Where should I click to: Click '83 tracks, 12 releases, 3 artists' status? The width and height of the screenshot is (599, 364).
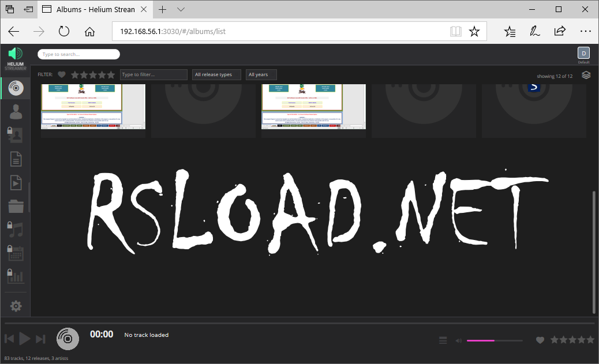[x=36, y=358]
